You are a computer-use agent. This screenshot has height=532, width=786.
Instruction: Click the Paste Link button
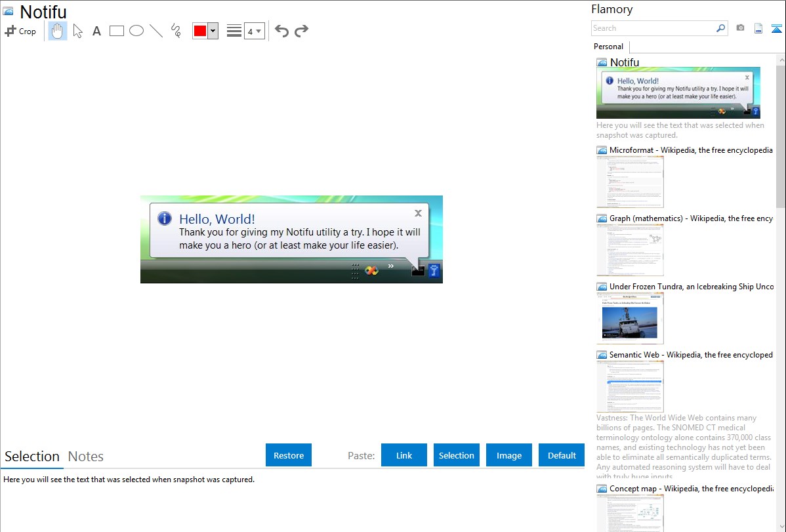(x=404, y=455)
